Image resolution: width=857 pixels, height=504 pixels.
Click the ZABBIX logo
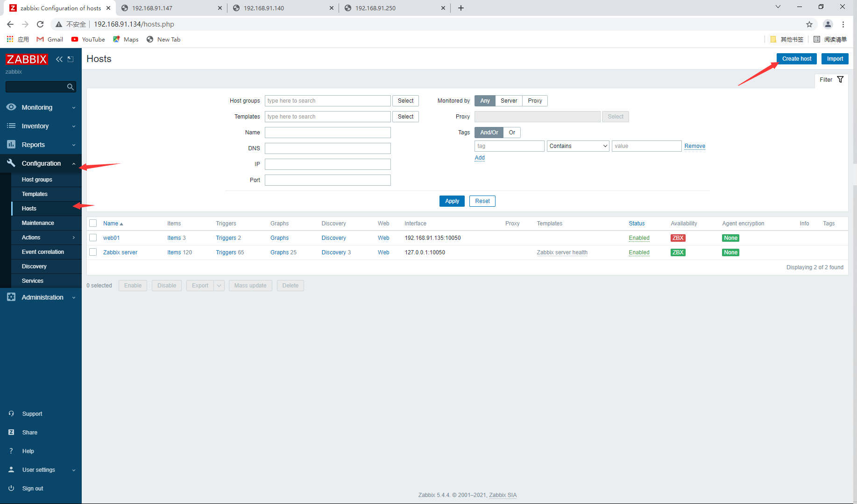coord(27,59)
